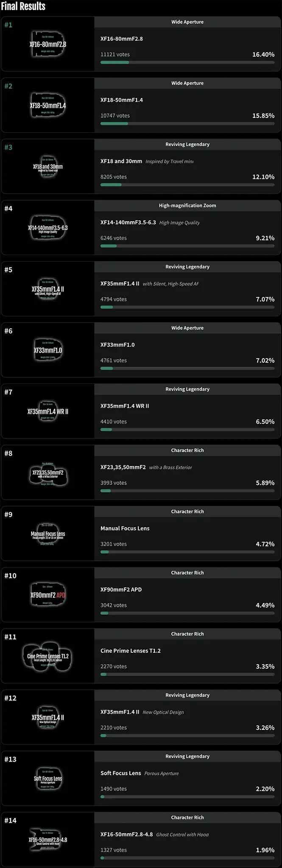Open the XF18-50mmF1.4 lens thumbnail
The height and width of the screenshot is (868, 282).
coord(47,106)
